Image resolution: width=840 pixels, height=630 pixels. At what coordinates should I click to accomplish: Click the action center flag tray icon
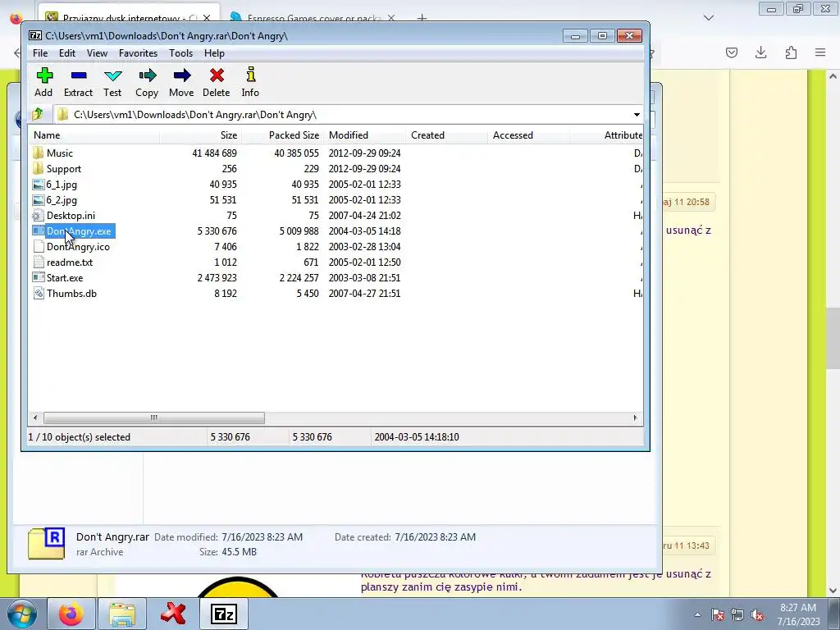tap(718, 614)
